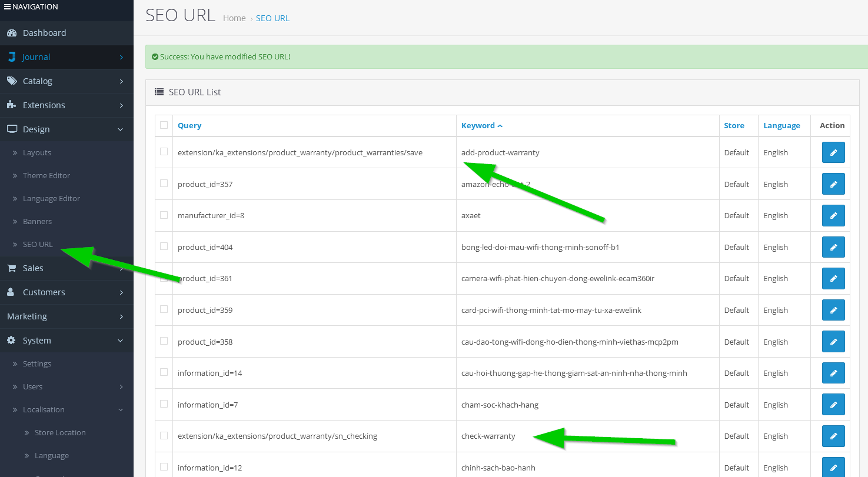868x477 pixels.
Task: Click the Dashboard gauge icon
Action: point(12,33)
